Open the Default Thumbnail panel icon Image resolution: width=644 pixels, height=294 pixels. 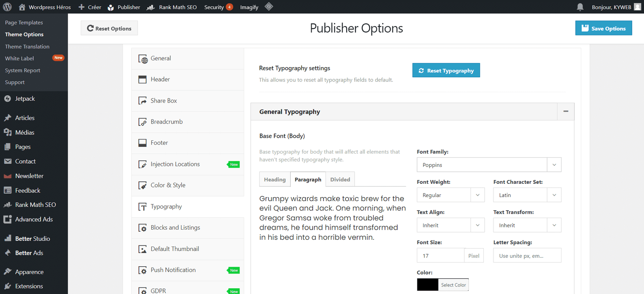click(142, 249)
